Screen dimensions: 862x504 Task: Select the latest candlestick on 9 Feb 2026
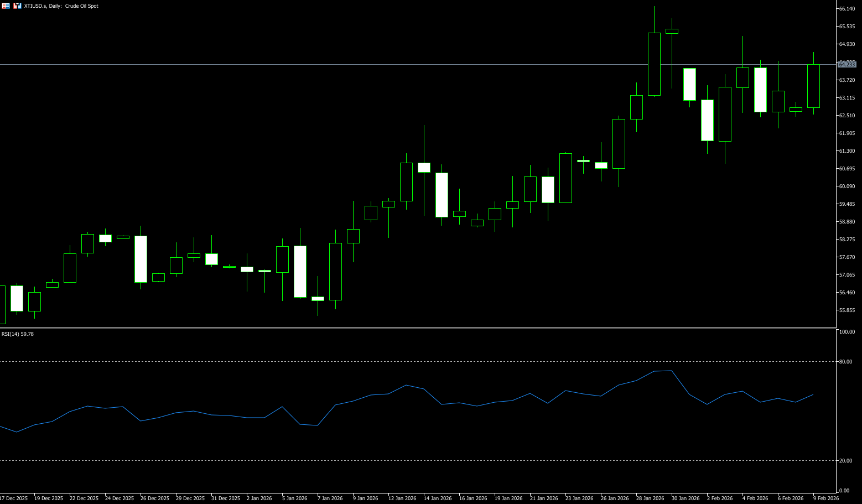tap(813, 86)
